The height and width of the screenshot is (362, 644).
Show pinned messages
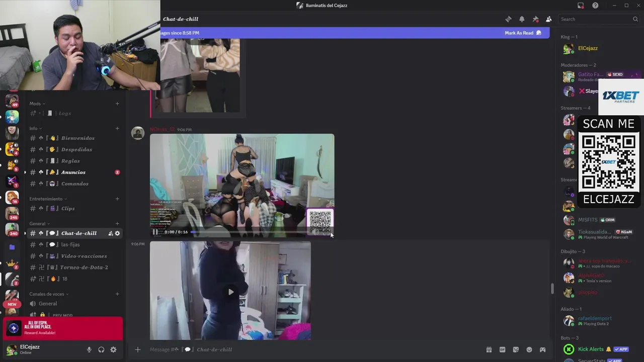coord(535,19)
